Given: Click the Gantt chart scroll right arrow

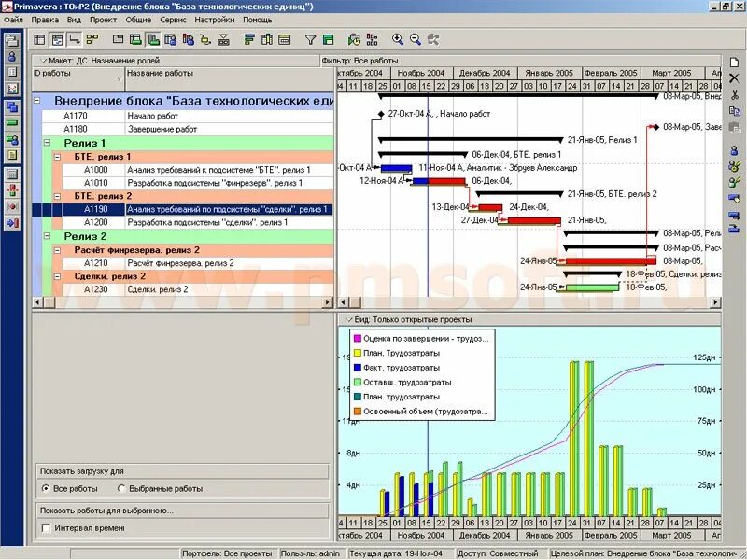Looking at the screenshot, I should coord(715,301).
